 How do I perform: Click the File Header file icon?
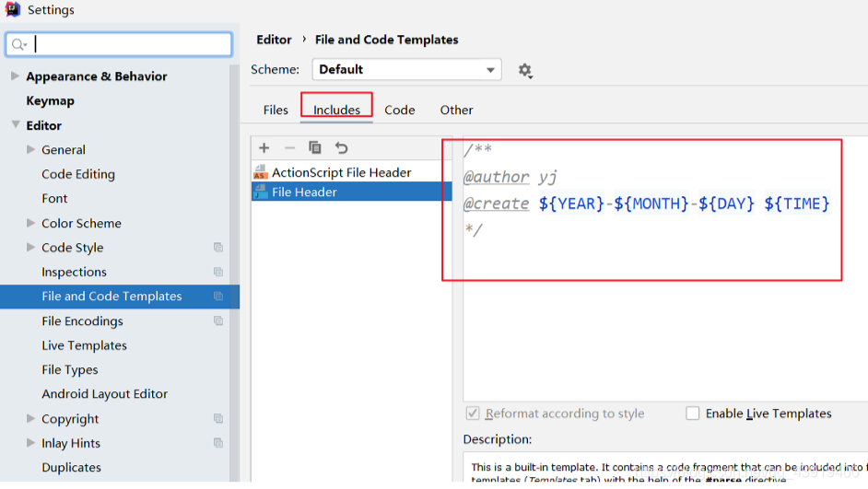pyautogui.click(x=260, y=192)
